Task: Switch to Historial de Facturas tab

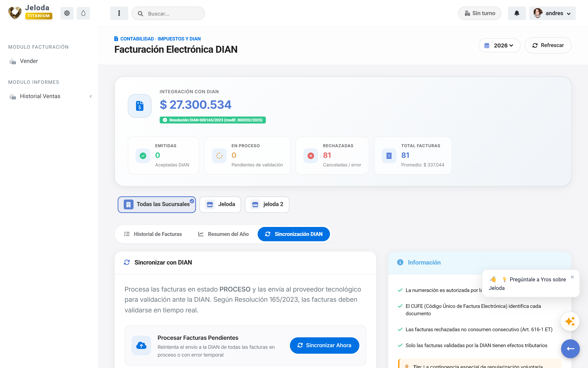Action: pyautogui.click(x=153, y=234)
